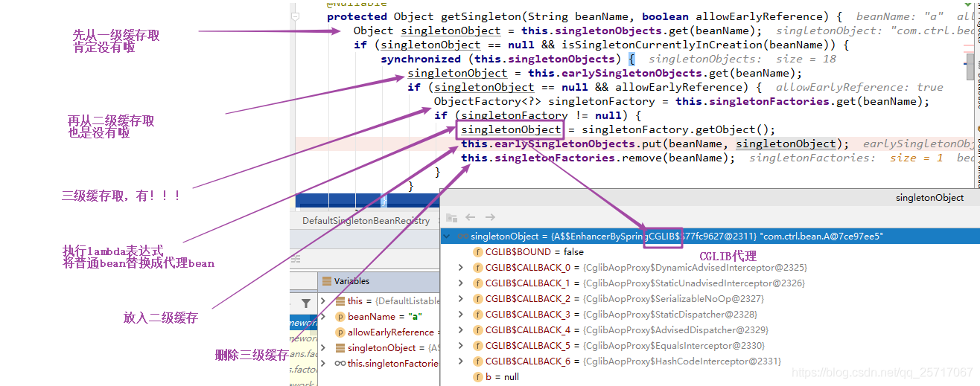Click the glasses icon of this.singletonFactories
Image resolution: width=980 pixels, height=386 pixels.
pyautogui.click(x=340, y=364)
